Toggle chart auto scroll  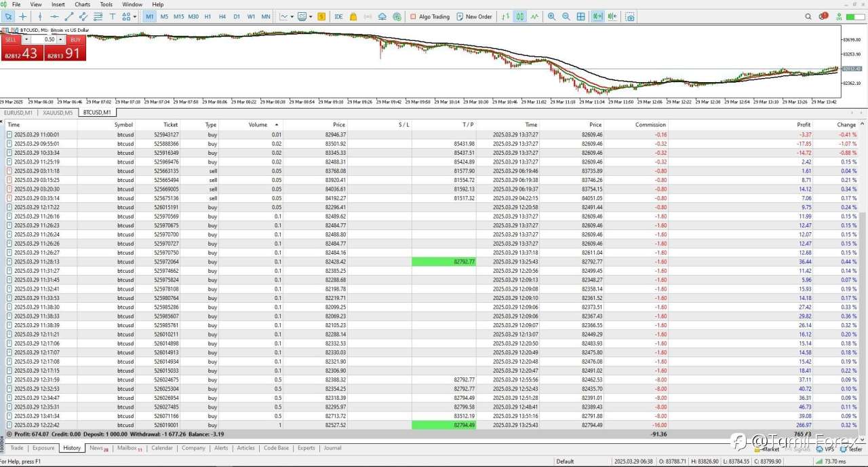coord(597,16)
